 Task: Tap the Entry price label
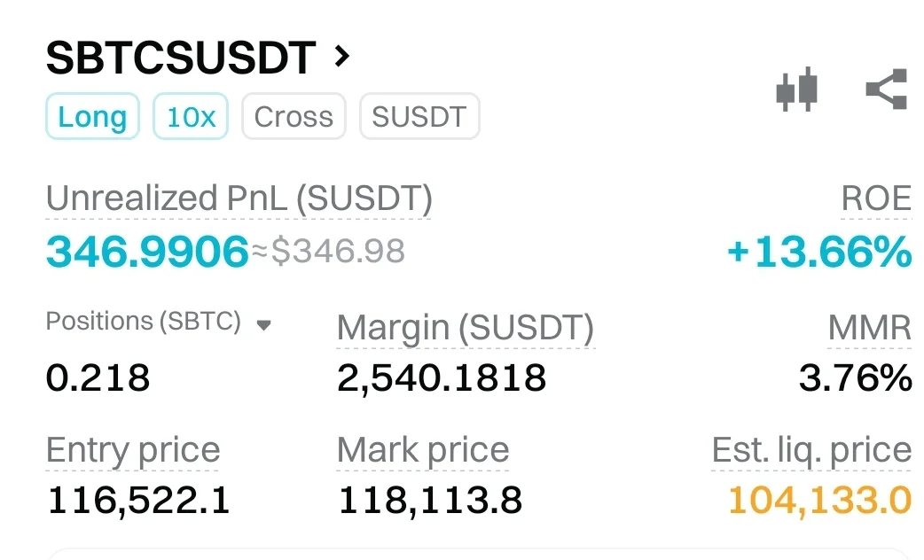click(132, 450)
